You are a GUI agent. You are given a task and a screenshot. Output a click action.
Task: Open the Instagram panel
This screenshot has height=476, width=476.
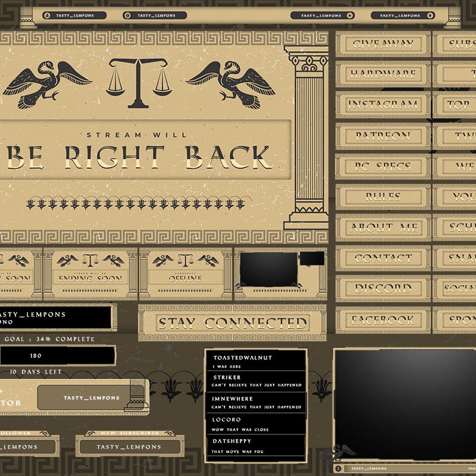point(383,105)
